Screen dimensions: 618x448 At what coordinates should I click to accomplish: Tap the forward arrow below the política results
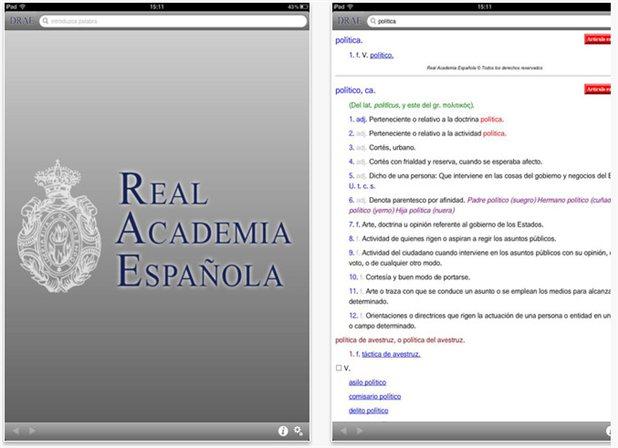coord(358,431)
